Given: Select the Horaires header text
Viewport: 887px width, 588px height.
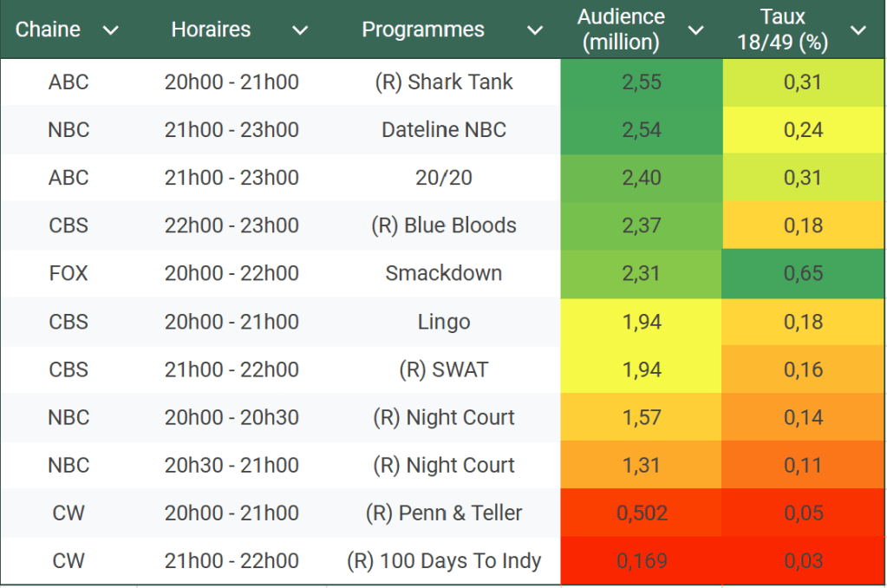Looking at the screenshot, I should coord(211,29).
